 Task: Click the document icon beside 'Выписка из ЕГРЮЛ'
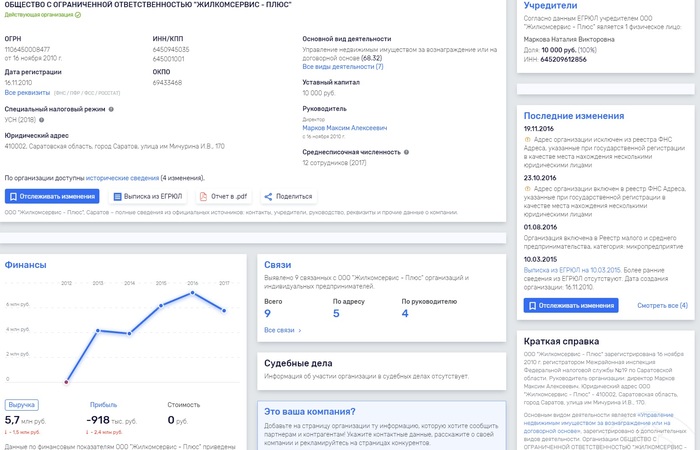119,197
